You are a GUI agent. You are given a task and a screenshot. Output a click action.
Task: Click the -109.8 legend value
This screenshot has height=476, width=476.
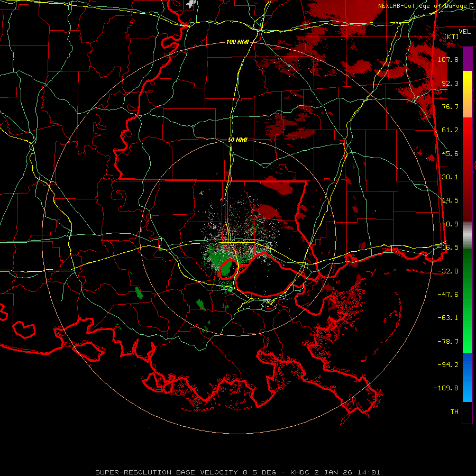(446, 388)
